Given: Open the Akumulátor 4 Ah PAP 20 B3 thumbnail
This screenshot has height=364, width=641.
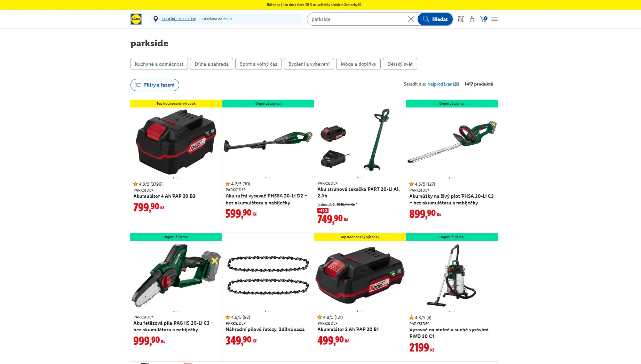Looking at the screenshot, I should pos(176,142).
